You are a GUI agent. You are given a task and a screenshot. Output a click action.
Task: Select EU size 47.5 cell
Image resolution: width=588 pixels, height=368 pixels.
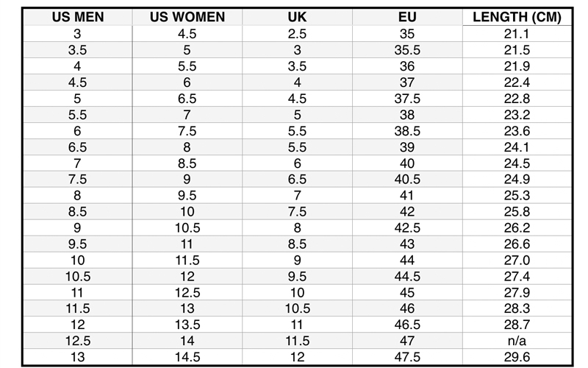[x=407, y=357]
